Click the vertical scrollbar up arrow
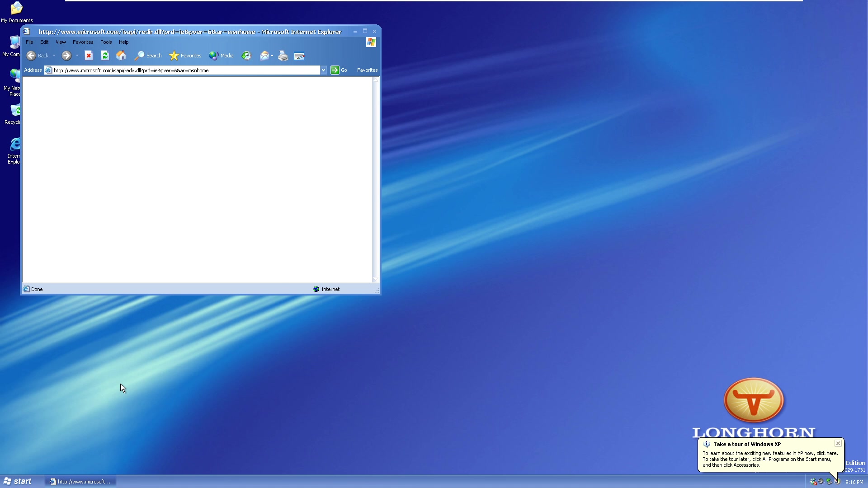This screenshot has height=488, width=868. click(375, 80)
